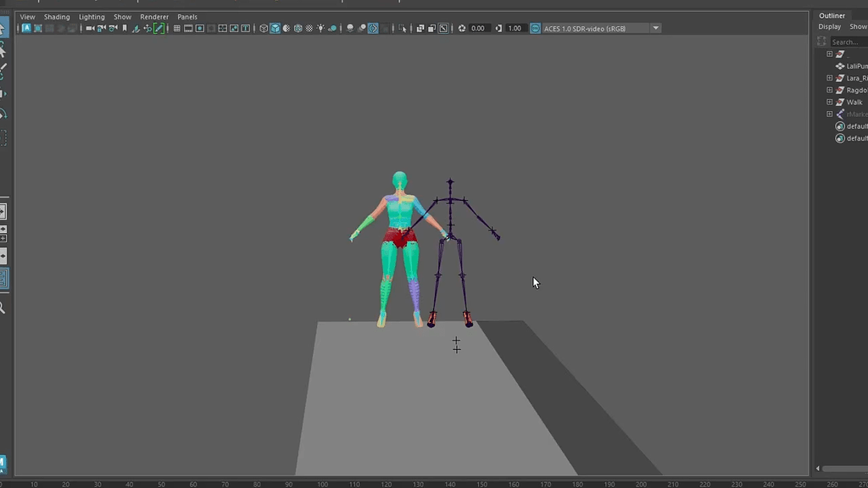
Task: Click the Display menu in Outliner
Action: click(829, 26)
